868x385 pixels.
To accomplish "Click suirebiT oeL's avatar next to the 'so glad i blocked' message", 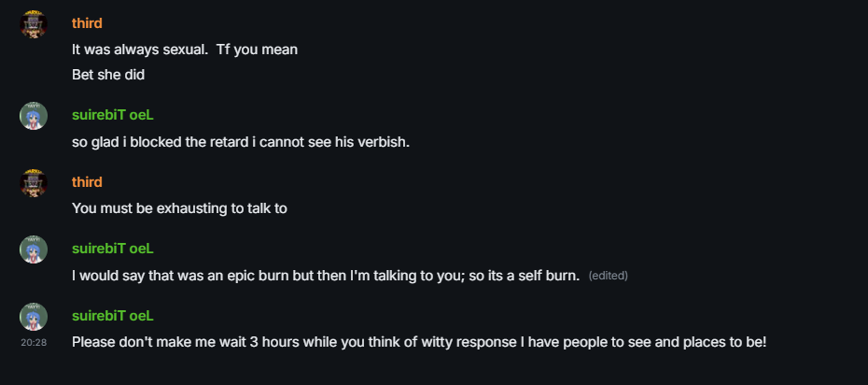I will (34, 116).
